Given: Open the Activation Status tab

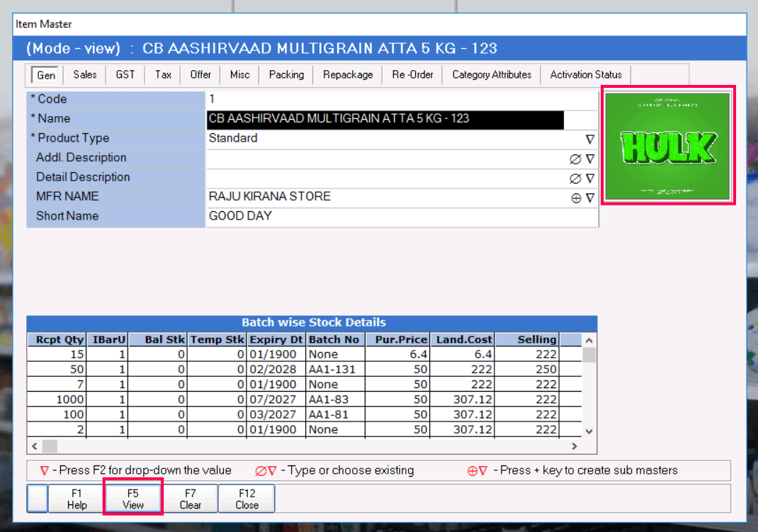Looking at the screenshot, I should pos(586,75).
